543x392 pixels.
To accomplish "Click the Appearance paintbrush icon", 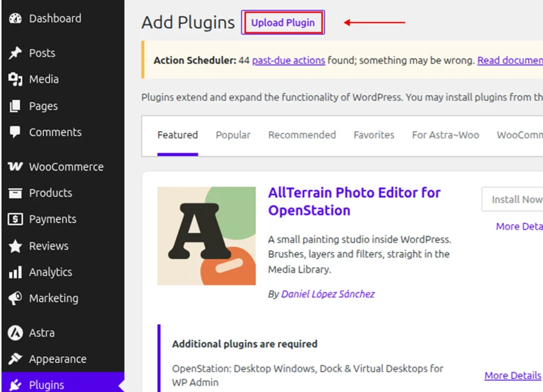I will click(x=15, y=359).
